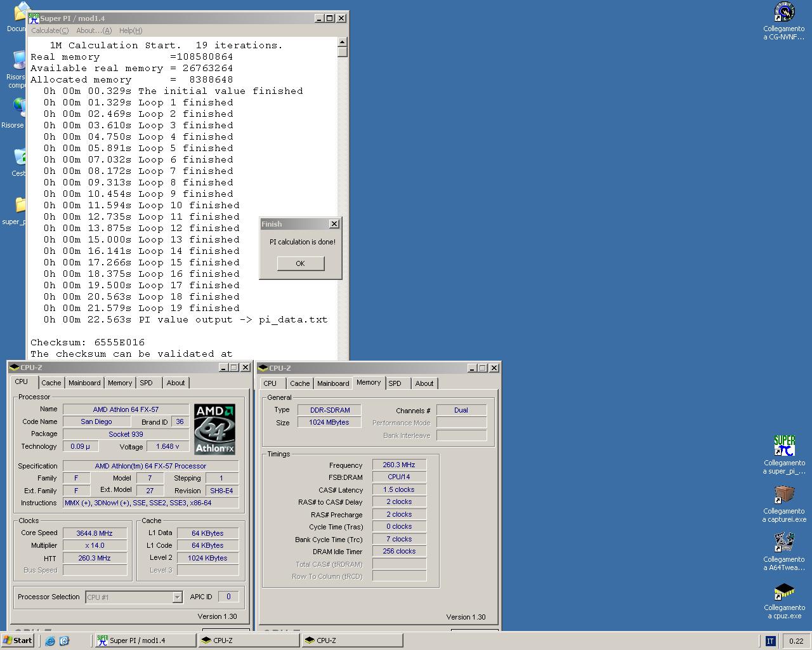Switch to Super PI taskbar button
The width and height of the screenshot is (812, 650).
point(145,640)
